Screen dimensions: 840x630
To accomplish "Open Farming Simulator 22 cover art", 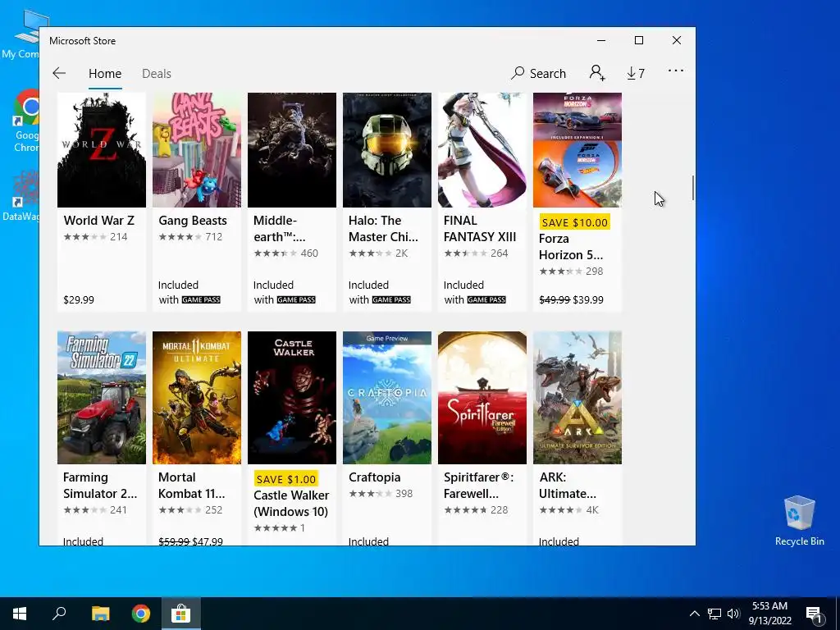I will pos(102,398).
